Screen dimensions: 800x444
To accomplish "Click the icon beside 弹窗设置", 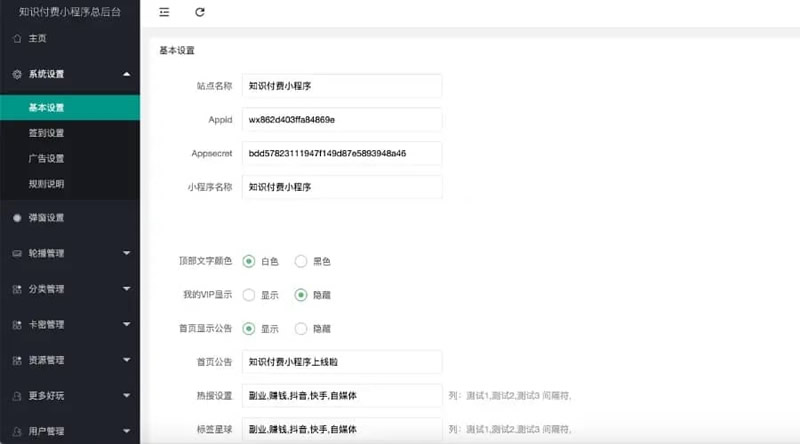I will coord(17,218).
